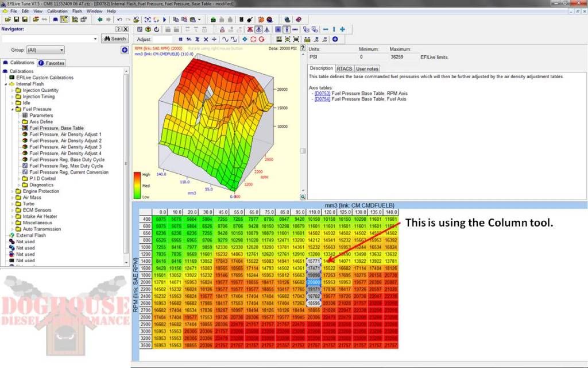Expand the Axis Define folder
The height and width of the screenshot is (368, 588).
pos(19,122)
